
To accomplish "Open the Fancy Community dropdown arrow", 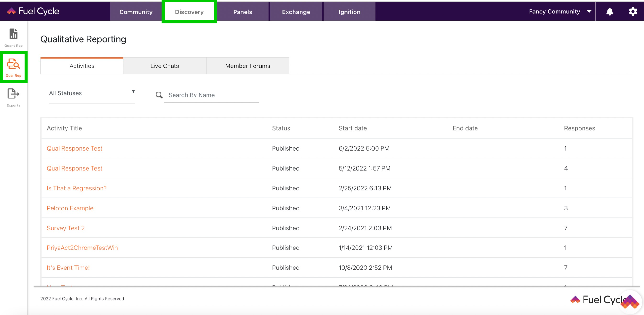I will (589, 12).
